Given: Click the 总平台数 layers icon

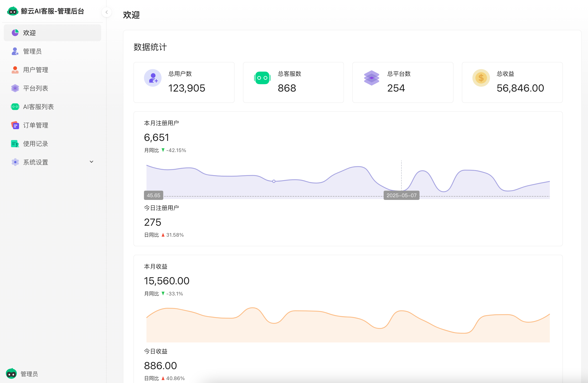Looking at the screenshot, I should click(x=371, y=78).
